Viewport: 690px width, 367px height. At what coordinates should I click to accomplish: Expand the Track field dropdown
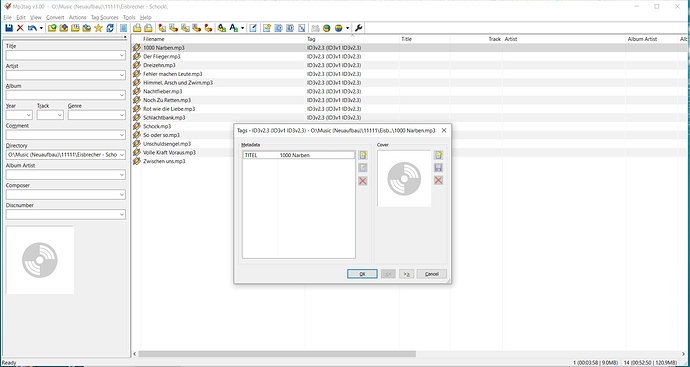[x=60, y=115]
